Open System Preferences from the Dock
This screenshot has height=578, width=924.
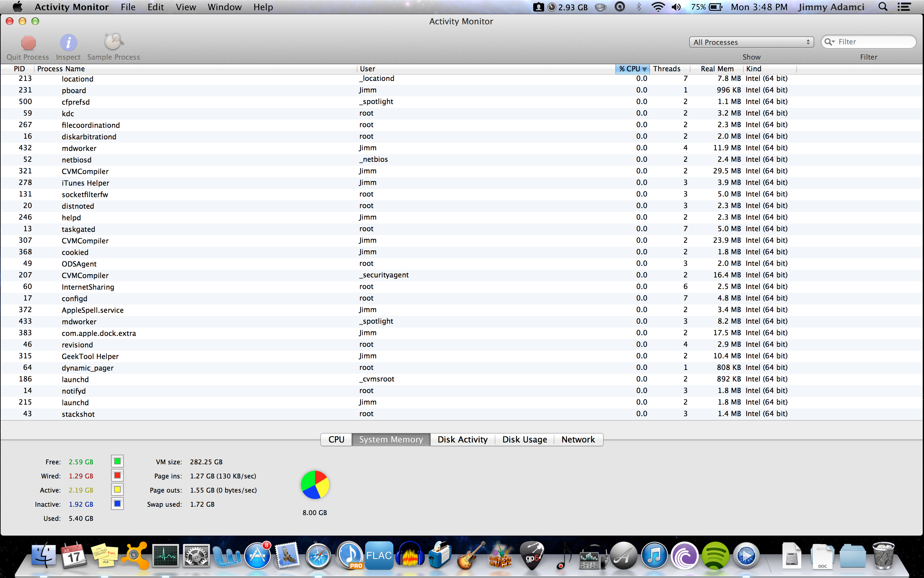[x=196, y=556]
